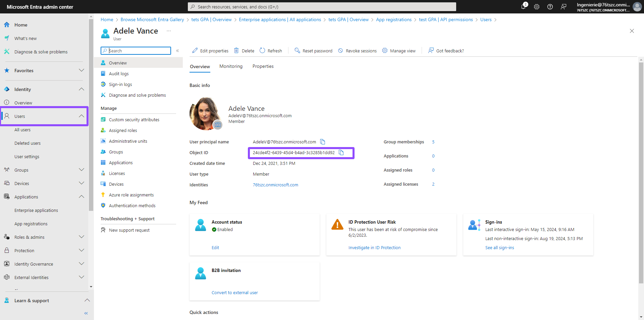This screenshot has height=320, width=644.
Task: Expand Devices in the left navigation
Action: pyautogui.click(x=82, y=183)
